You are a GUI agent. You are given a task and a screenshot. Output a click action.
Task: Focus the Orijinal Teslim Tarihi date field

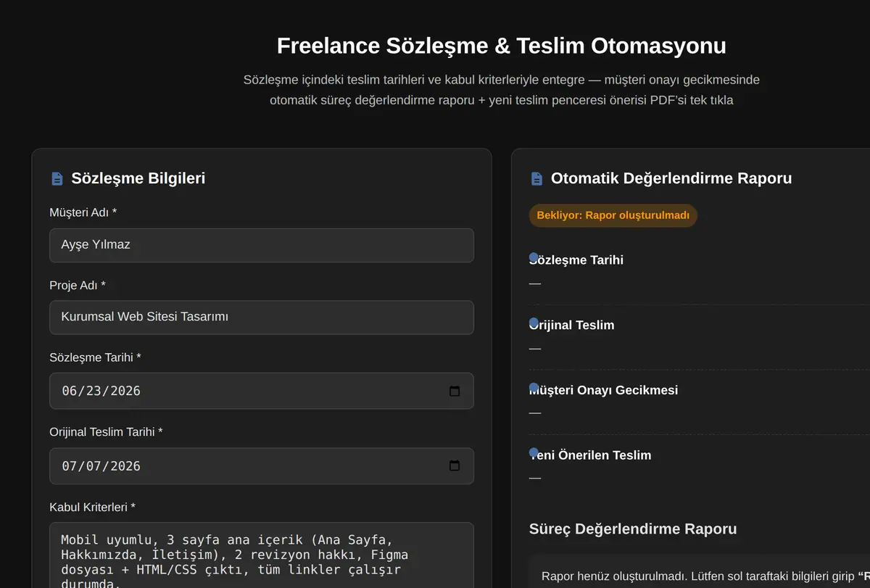[x=262, y=466]
